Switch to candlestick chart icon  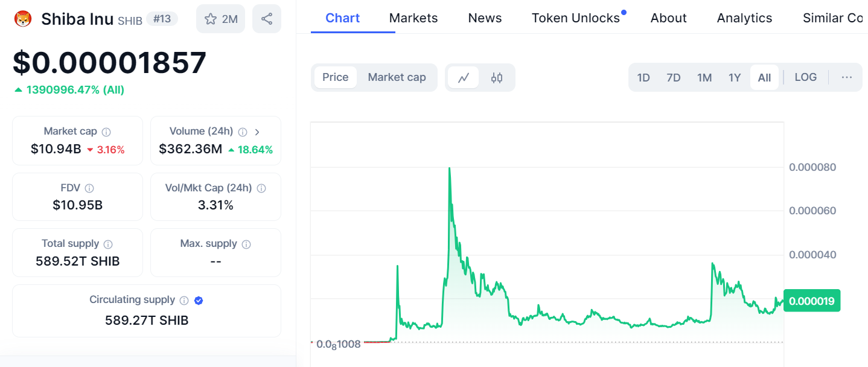tap(497, 77)
